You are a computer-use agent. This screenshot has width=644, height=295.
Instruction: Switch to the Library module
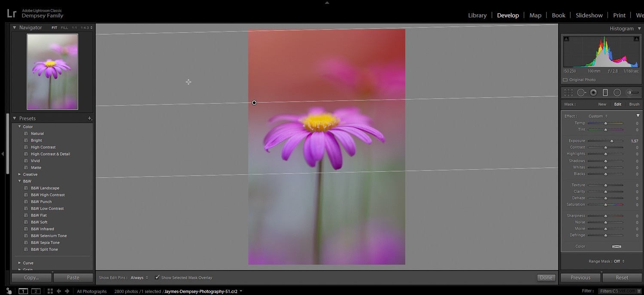[x=477, y=15]
